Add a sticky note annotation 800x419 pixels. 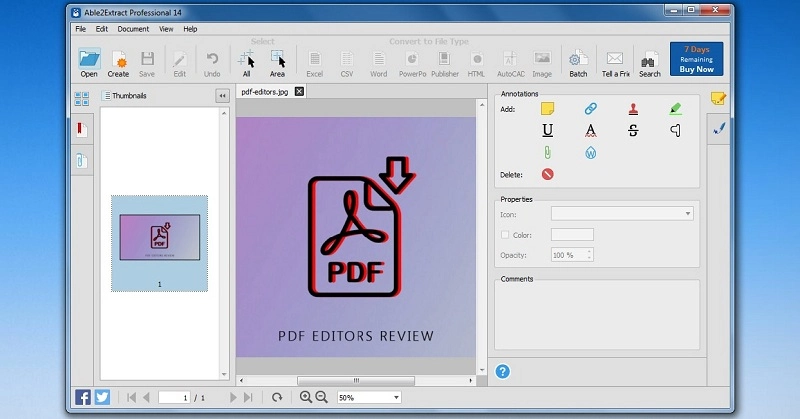click(547, 108)
